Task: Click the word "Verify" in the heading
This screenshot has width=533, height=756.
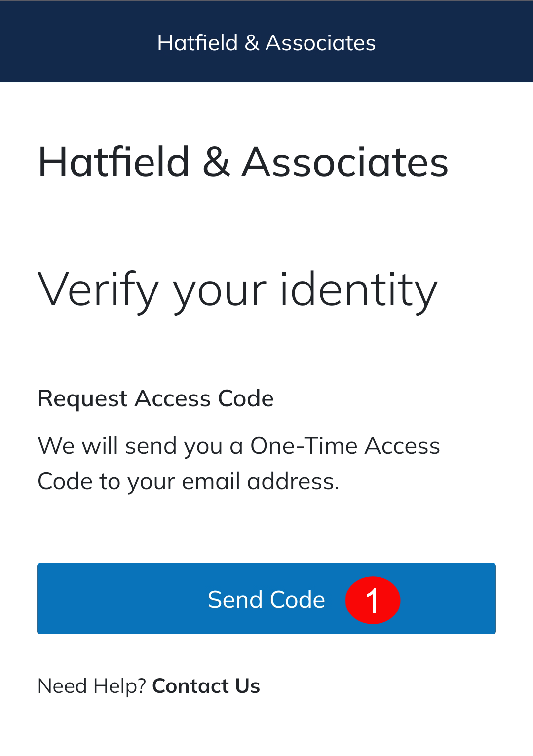Action: click(98, 290)
